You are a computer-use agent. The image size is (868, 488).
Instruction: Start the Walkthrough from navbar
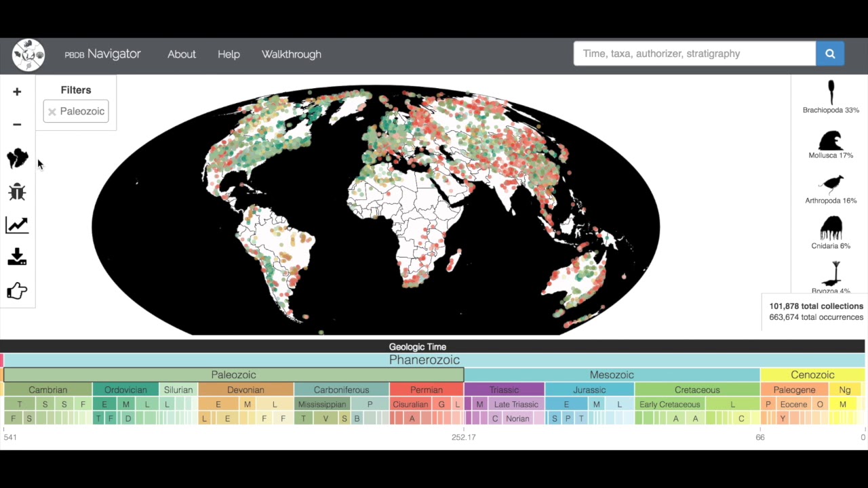click(292, 54)
